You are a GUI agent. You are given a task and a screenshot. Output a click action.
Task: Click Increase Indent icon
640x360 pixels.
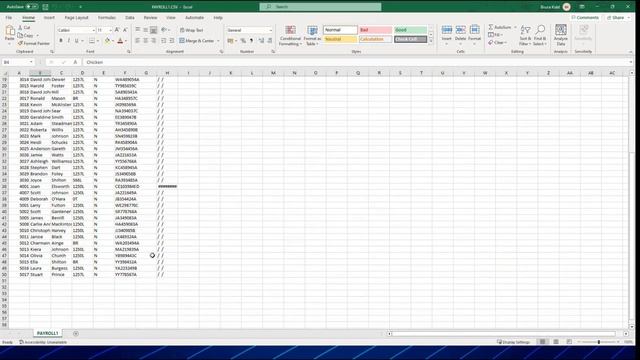coord(172,41)
